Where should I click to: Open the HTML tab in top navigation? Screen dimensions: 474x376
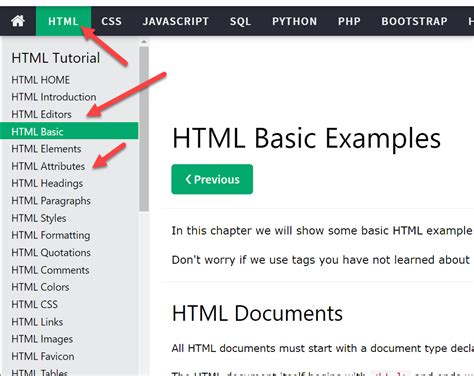63,21
